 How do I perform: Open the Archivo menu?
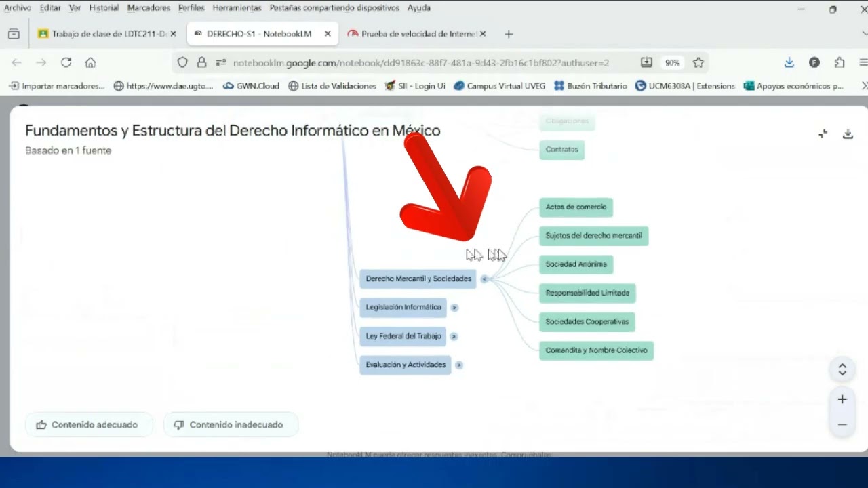pyautogui.click(x=18, y=8)
